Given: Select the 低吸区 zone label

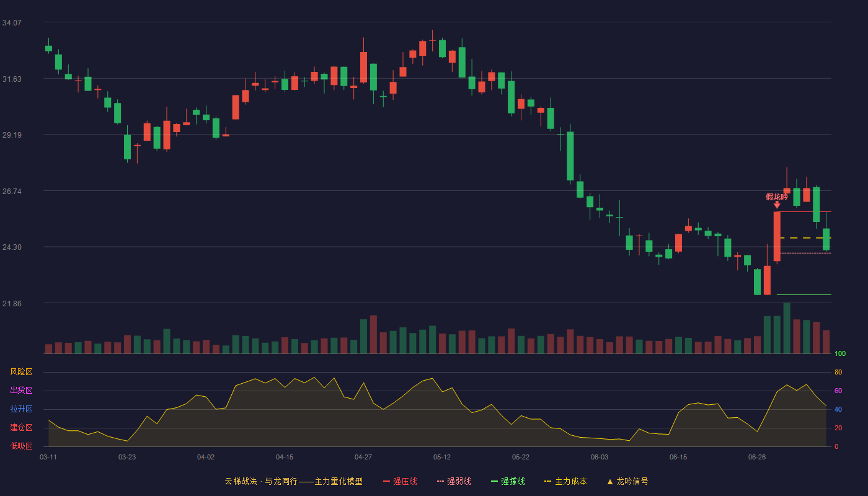Looking at the screenshot, I should click(21, 446).
